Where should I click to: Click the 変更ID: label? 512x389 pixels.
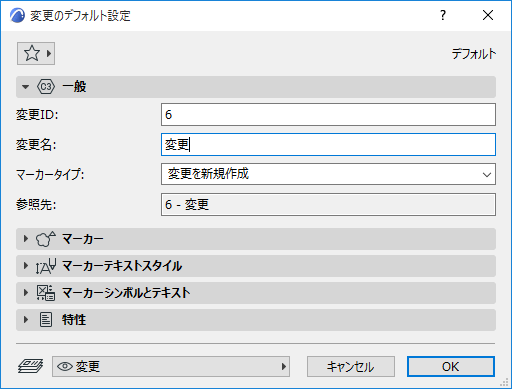[x=37, y=115]
